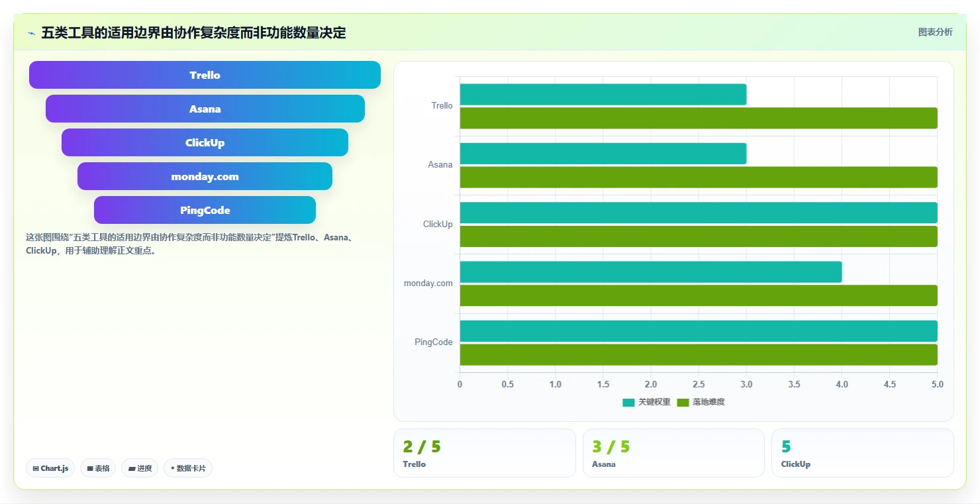Click the description paragraph below the funnel
Image resolution: width=980 pixels, height=504 pixels.
coord(192,244)
